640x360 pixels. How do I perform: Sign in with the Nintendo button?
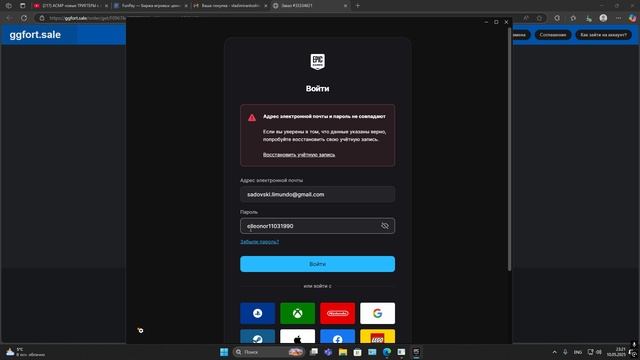(338, 313)
